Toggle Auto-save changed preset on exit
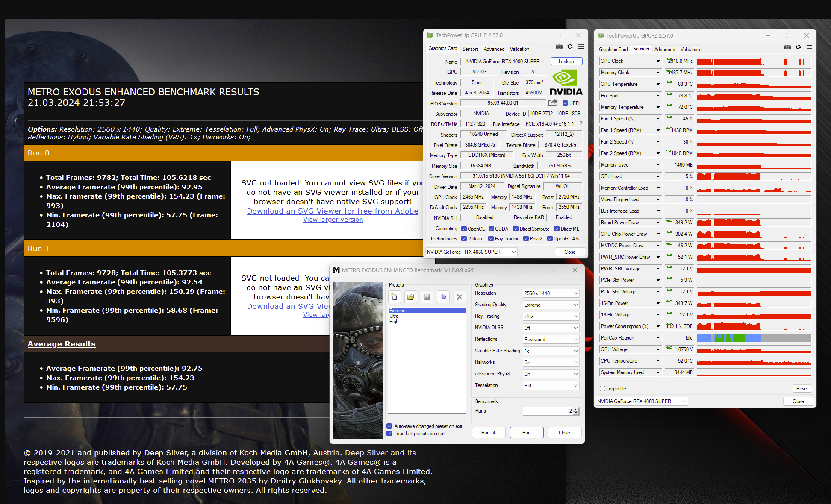The height and width of the screenshot is (504, 831). [389, 426]
